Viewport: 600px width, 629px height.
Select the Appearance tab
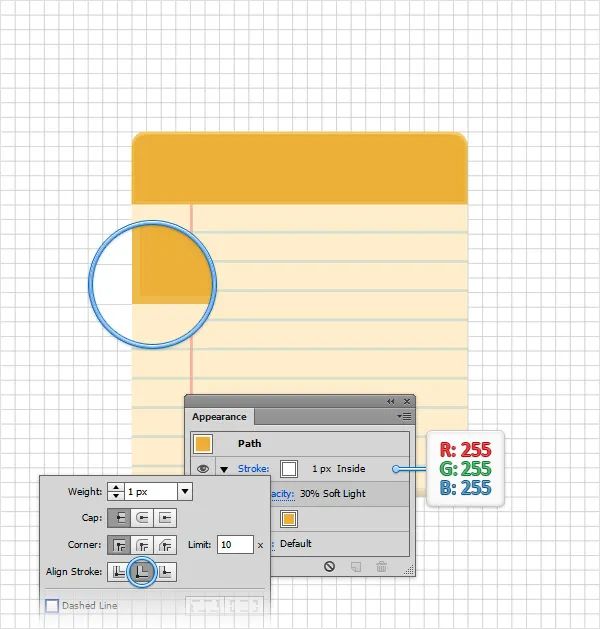tap(219, 417)
